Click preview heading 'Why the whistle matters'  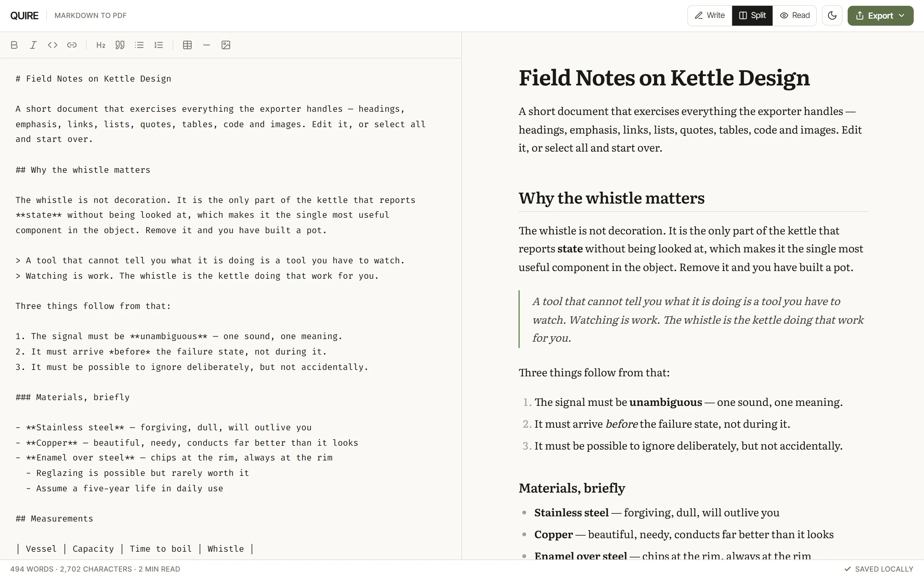pyautogui.click(x=611, y=198)
